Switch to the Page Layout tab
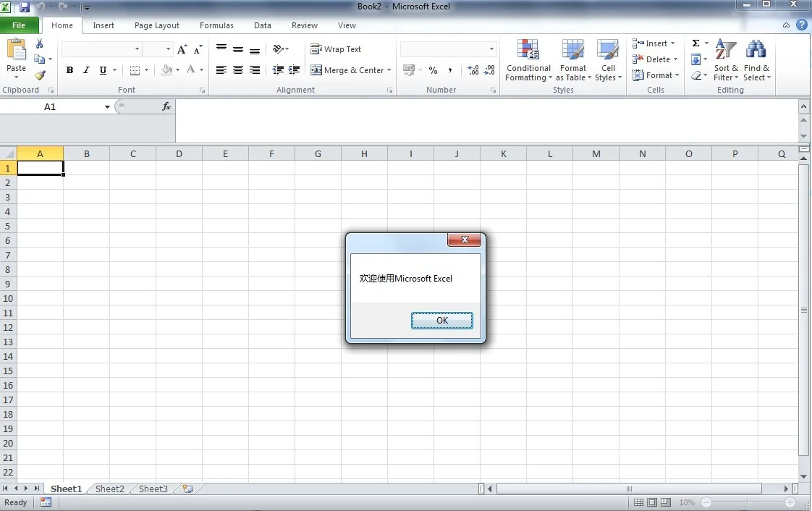Viewport: 812px width, 511px height. click(x=157, y=25)
